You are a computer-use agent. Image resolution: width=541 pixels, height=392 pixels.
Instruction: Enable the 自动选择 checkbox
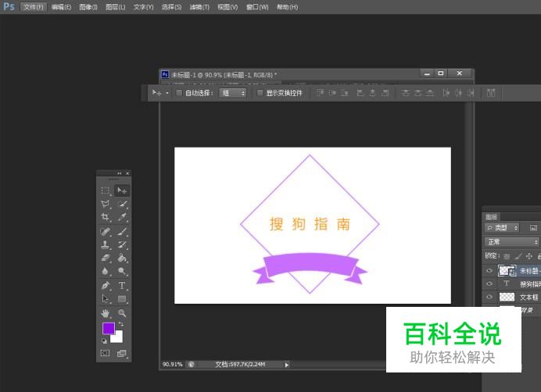coord(179,93)
